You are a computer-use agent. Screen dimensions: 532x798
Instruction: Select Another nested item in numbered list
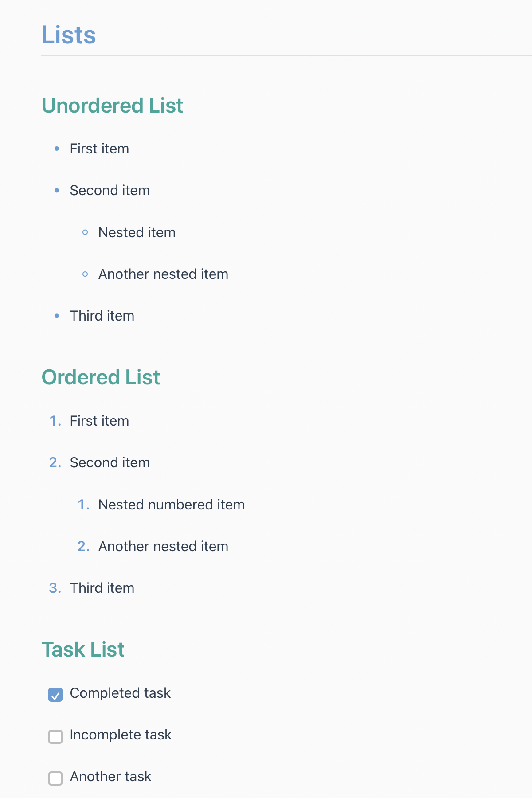(163, 546)
